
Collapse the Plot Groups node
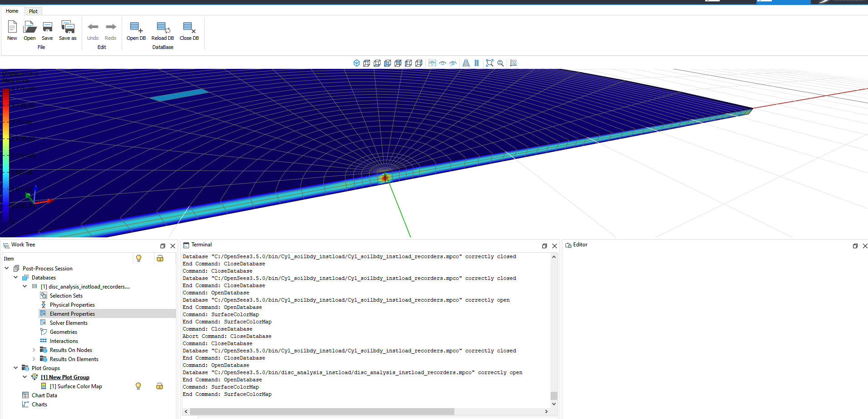(16, 368)
